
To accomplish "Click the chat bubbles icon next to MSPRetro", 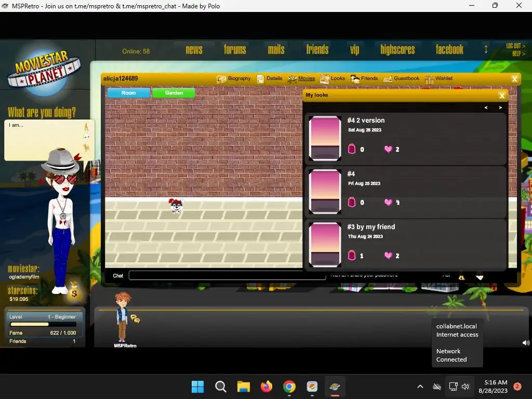I will tap(136, 319).
